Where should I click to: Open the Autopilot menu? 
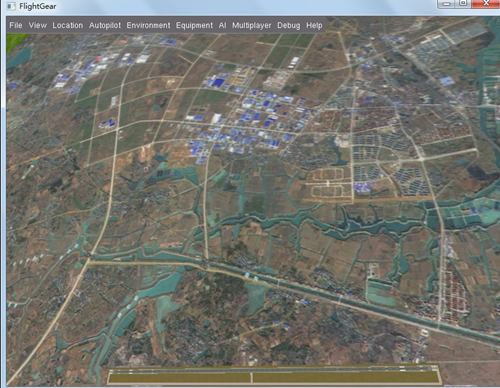tap(105, 25)
